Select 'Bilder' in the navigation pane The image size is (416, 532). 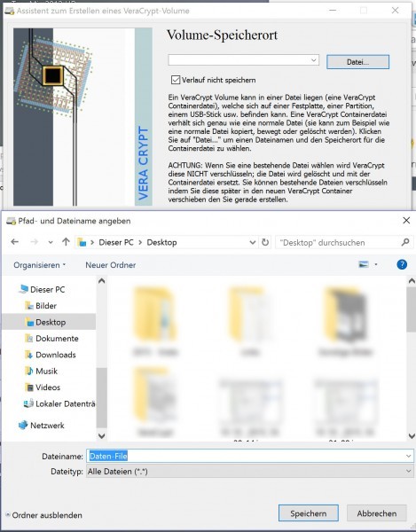pos(46,306)
